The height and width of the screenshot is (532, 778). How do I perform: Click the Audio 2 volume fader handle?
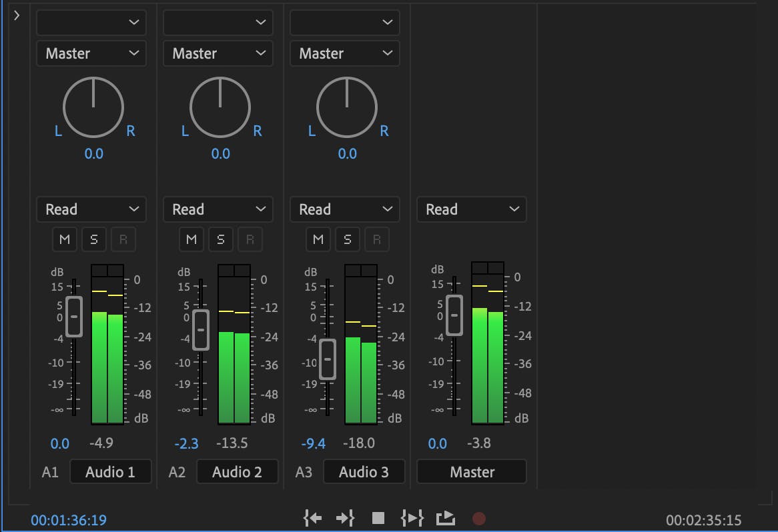tap(201, 330)
